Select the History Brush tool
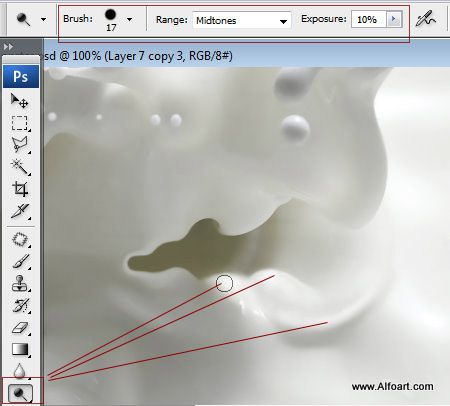Image resolution: width=450 pixels, height=406 pixels. (20, 306)
